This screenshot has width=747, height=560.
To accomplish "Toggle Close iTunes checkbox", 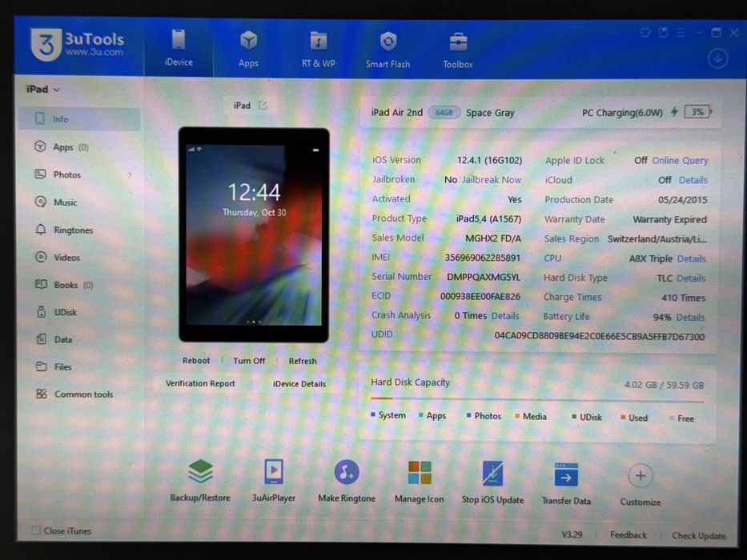I will click(36, 530).
